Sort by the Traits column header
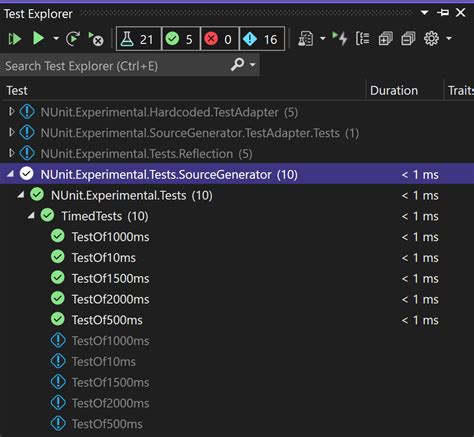The width and height of the screenshot is (474, 437). pyautogui.click(x=460, y=91)
